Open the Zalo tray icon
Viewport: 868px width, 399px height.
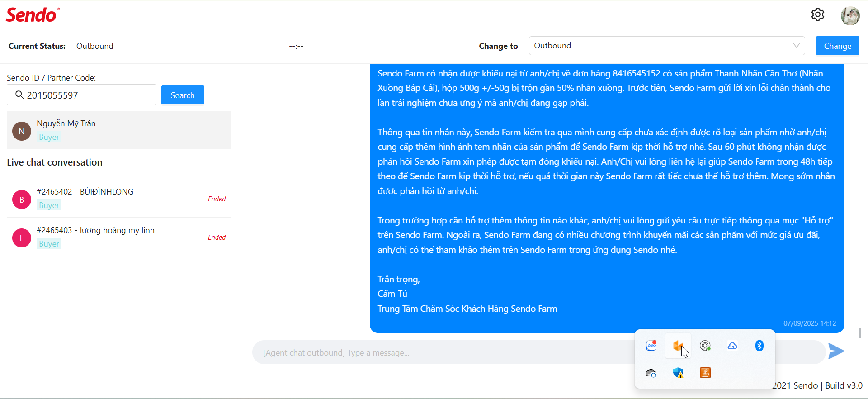651,346
